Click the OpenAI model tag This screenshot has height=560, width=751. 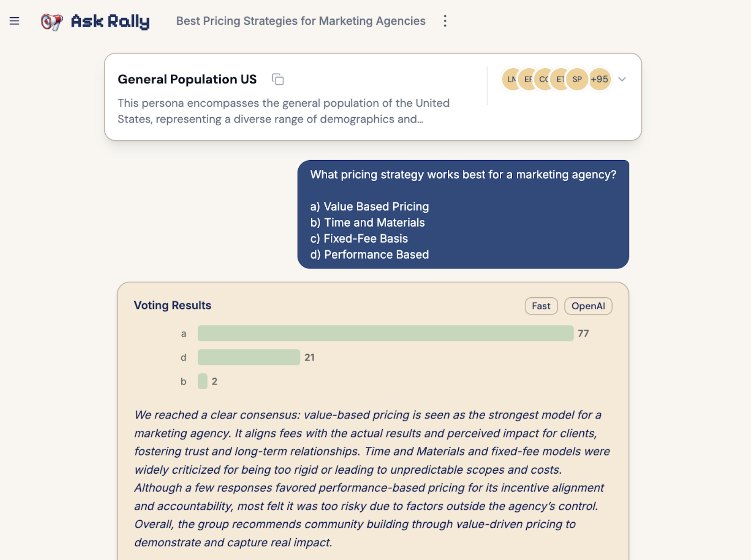click(x=588, y=306)
